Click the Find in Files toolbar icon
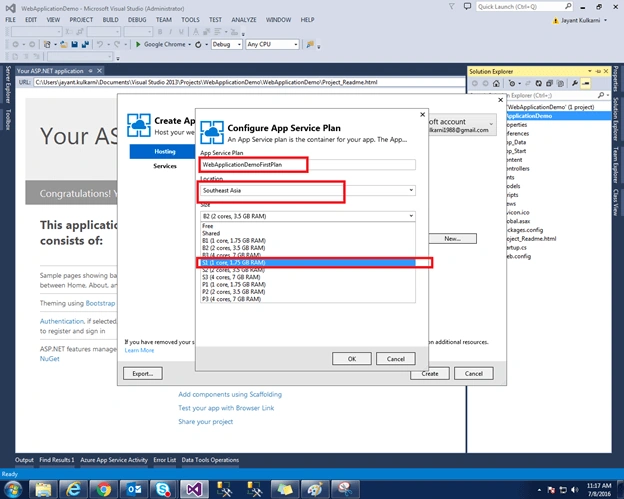The width and height of the screenshot is (624, 499). 310,44
